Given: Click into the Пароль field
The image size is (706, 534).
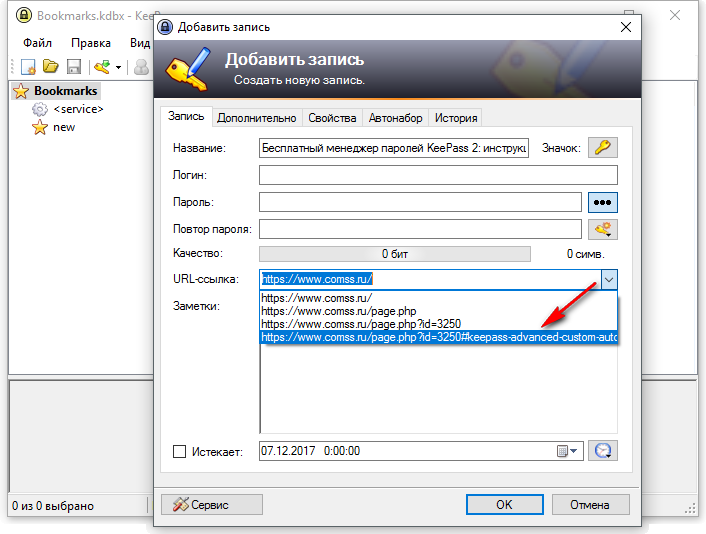Looking at the screenshot, I should (420, 202).
